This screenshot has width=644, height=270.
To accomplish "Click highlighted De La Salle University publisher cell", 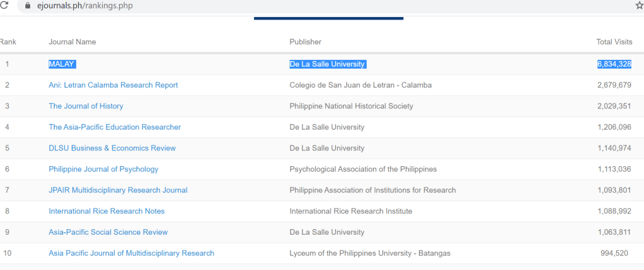I will point(327,64).
